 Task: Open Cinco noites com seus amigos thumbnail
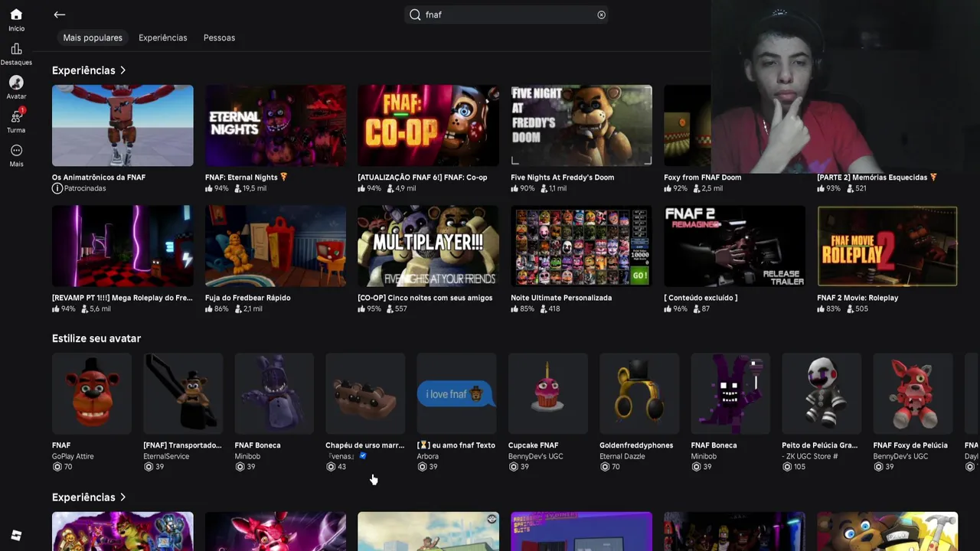[x=428, y=246]
